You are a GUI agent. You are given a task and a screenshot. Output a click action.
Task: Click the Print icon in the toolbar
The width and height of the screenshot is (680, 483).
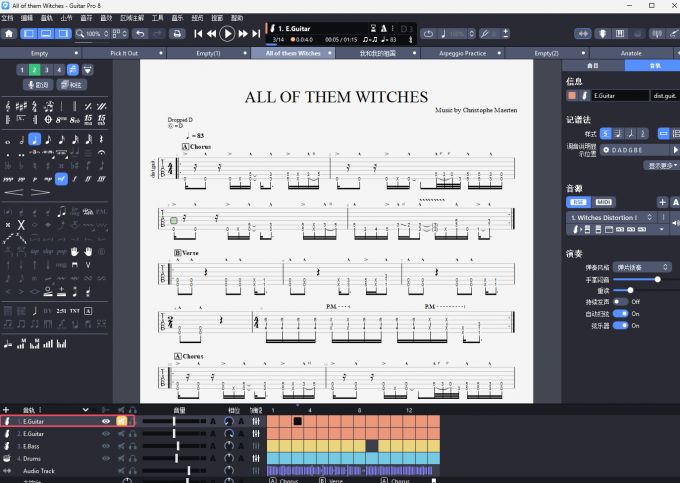[x=176, y=33]
